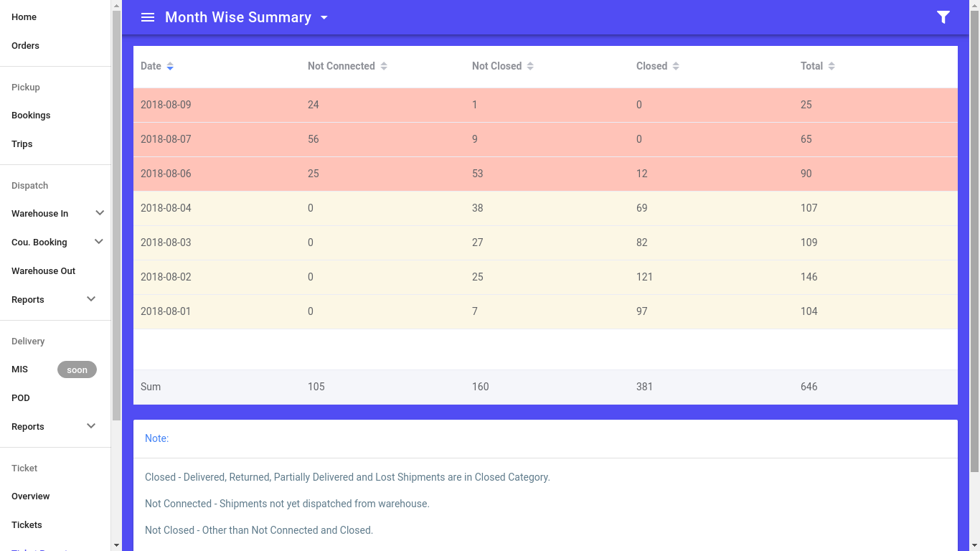The height and width of the screenshot is (551, 980).
Task: Expand Dispatch Reports submenu
Action: (x=91, y=299)
